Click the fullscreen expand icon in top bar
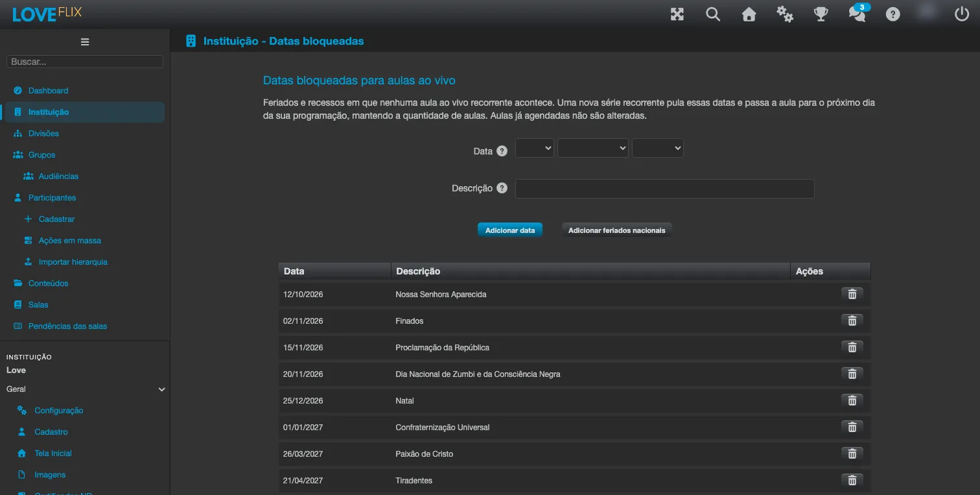Image resolution: width=980 pixels, height=495 pixels. pos(677,14)
